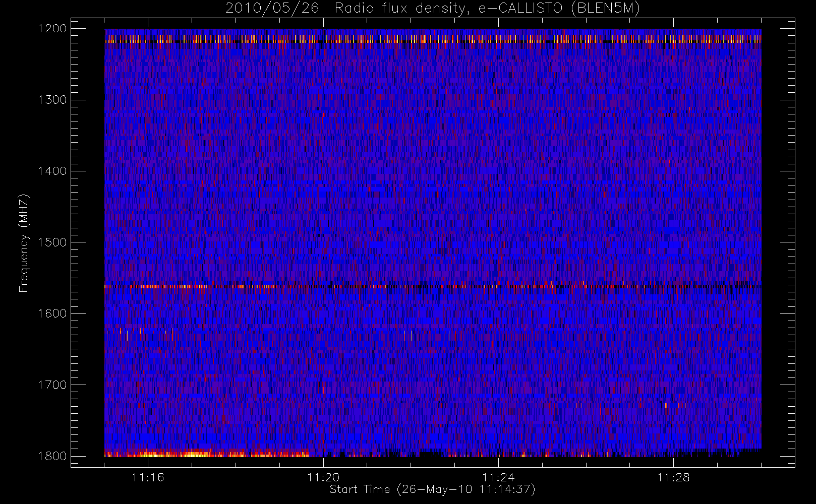Click the horizontal interference line near 1560 MHz
Screen dimensions: 816x504
click(x=433, y=286)
